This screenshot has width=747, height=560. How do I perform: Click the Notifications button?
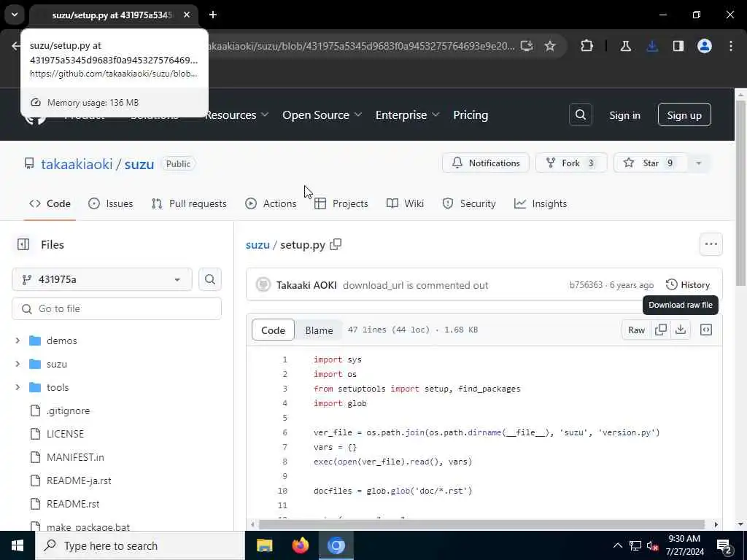pyautogui.click(x=485, y=163)
